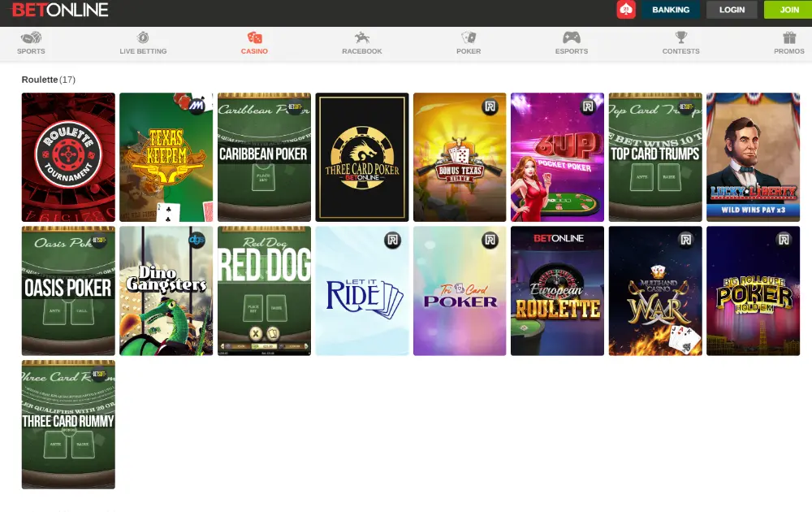812x512 pixels.
Task: Click the Roulette (17) heading
Action: (48, 80)
